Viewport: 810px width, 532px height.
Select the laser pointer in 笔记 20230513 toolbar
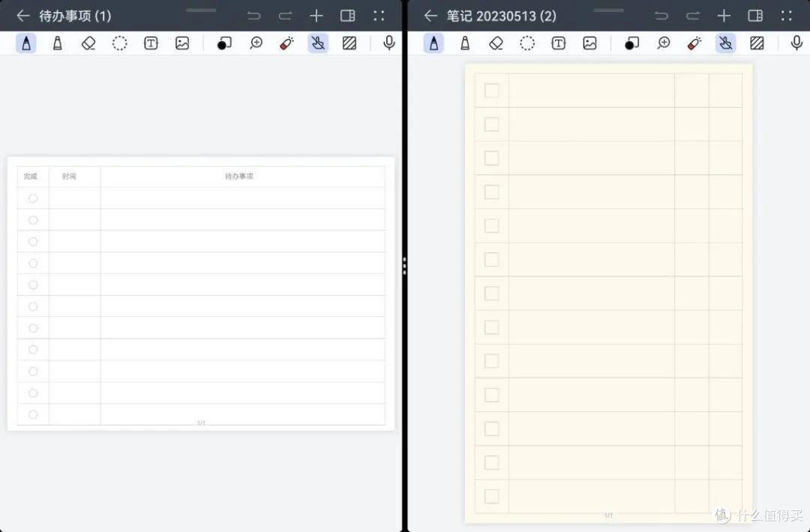tap(694, 43)
